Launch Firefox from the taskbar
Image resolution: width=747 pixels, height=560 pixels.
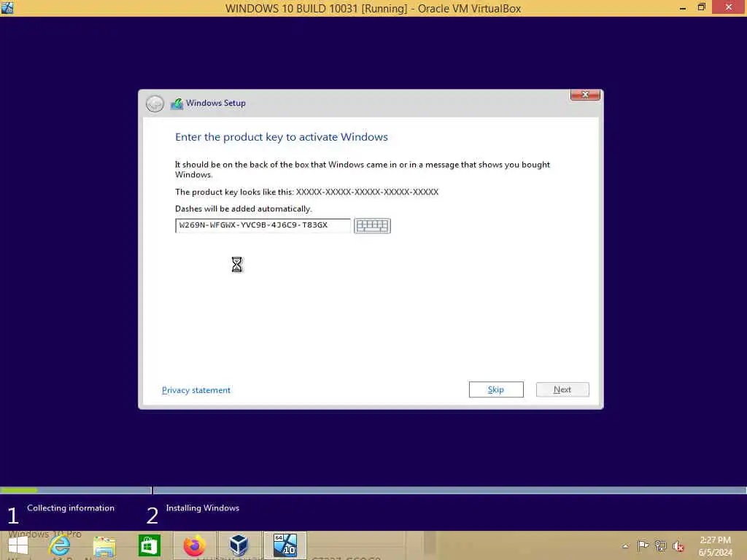pos(194,545)
